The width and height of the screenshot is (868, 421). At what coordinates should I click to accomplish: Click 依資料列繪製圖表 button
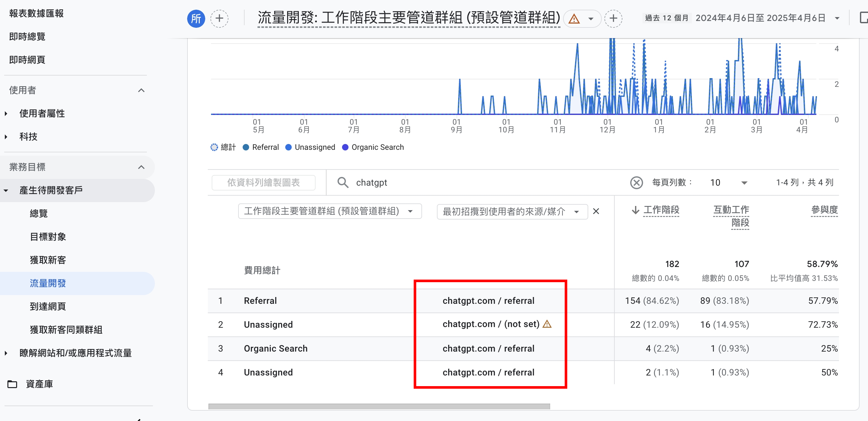(264, 182)
